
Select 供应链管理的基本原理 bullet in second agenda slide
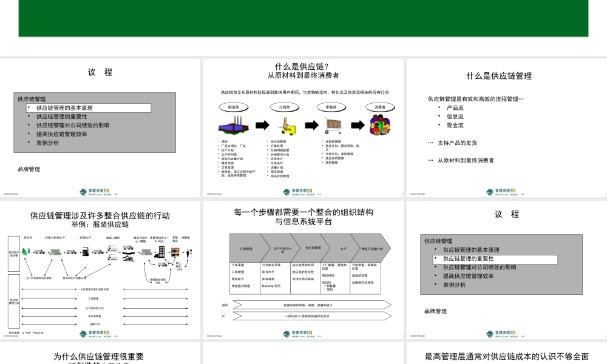pos(471,250)
